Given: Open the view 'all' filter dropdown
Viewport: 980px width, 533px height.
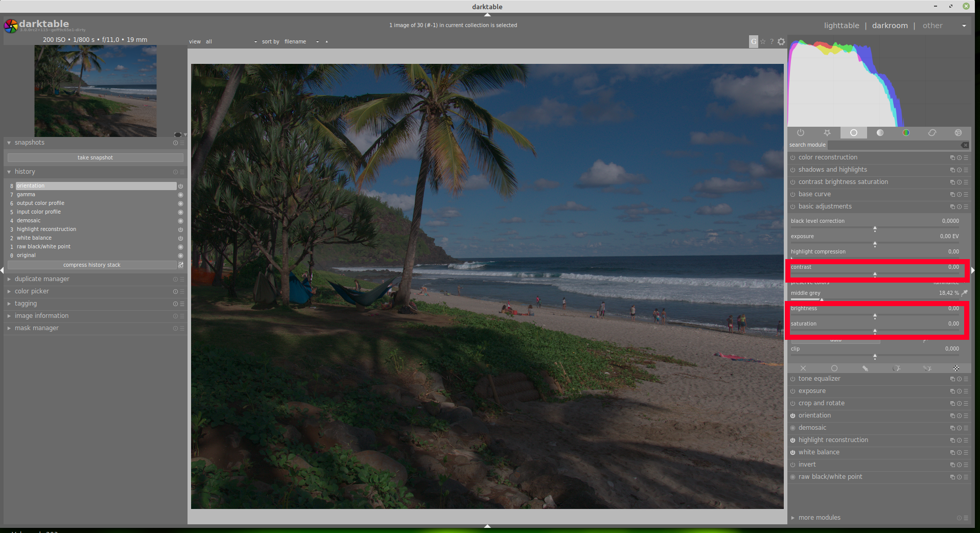Looking at the screenshot, I should [x=231, y=42].
